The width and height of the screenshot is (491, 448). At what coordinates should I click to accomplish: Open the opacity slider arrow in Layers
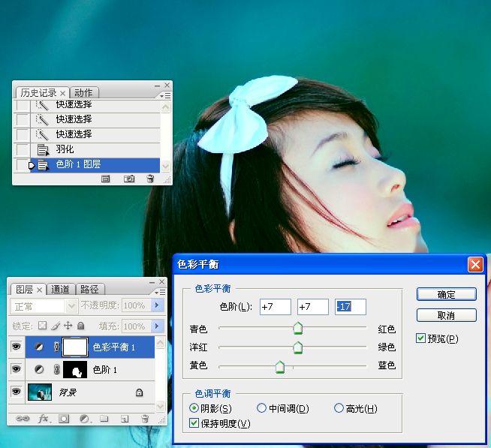(157, 306)
